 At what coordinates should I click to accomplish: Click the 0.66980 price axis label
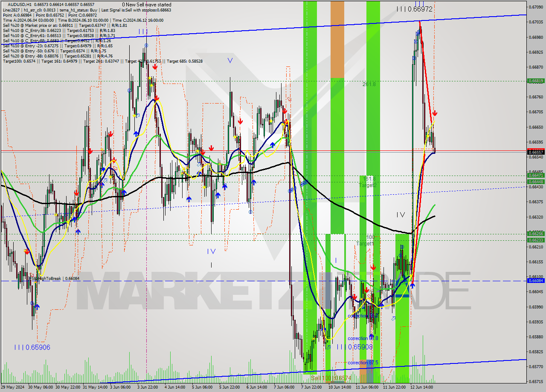tap(536, 37)
